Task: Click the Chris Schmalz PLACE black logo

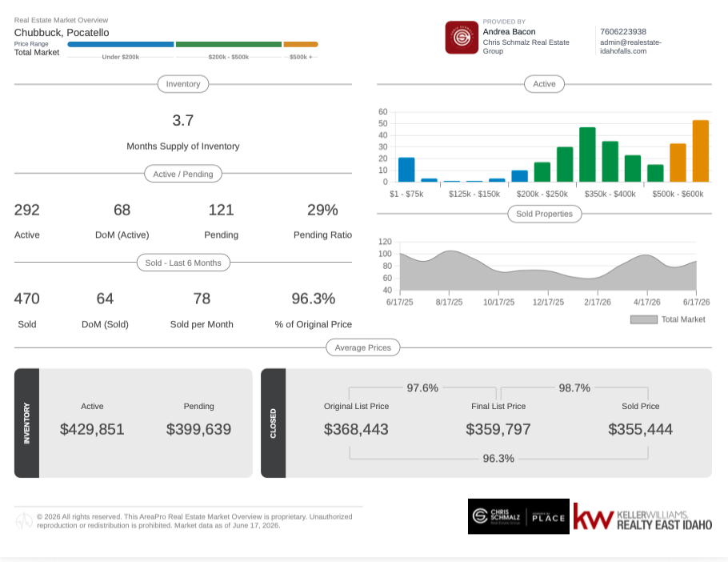Action: tap(518, 516)
